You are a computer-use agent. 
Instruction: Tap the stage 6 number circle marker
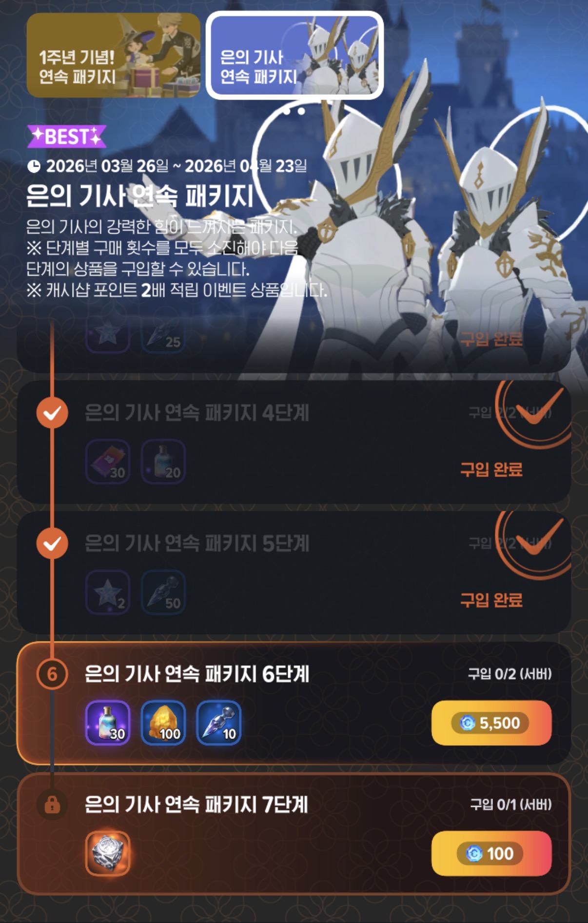(x=52, y=674)
